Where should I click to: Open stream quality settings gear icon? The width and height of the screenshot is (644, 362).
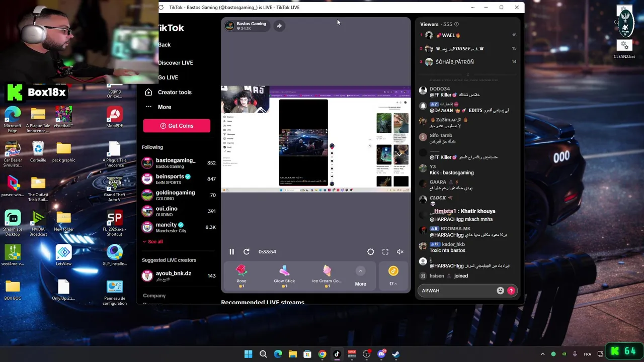click(370, 251)
